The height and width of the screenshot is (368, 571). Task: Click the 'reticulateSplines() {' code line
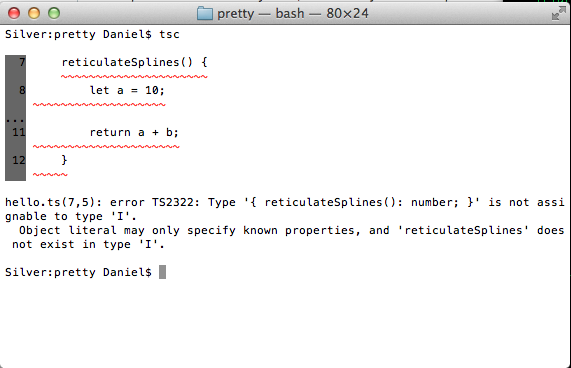(x=134, y=62)
